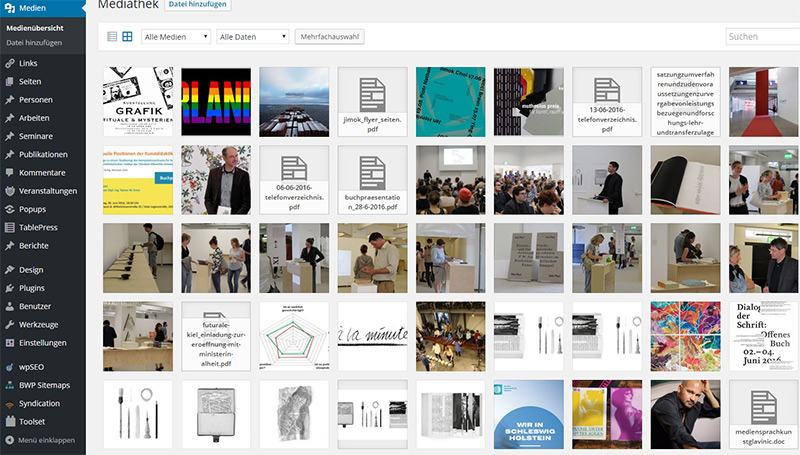Viewport: 800px width, 455px height.
Task: Click the Mehrfachauswahl button
Action: click(329, 37)
